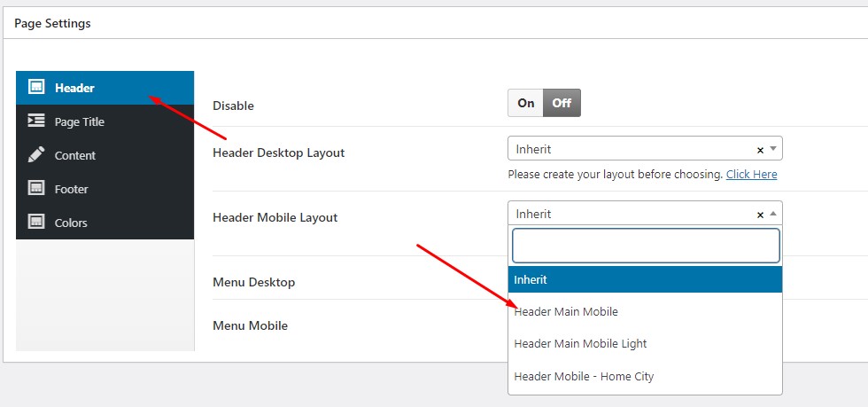Screen dimensions: 868x407
Task: Click the Page Title icon in sidebar
Action: point(36,121)
